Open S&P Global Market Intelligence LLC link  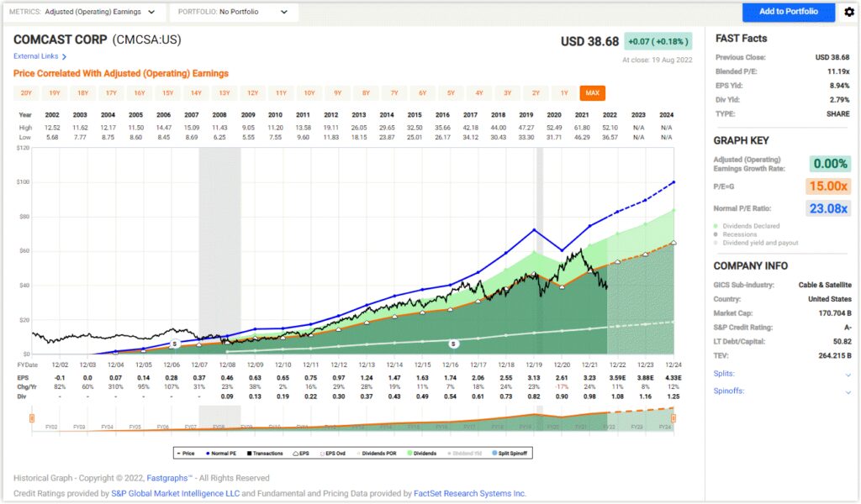click(x=175, y=494)
